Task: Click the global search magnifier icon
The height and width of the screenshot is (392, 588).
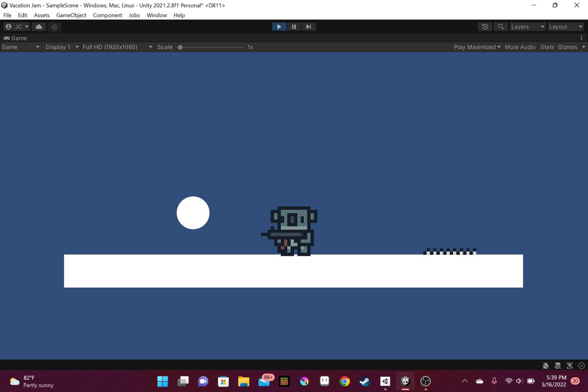Action: 500,27
